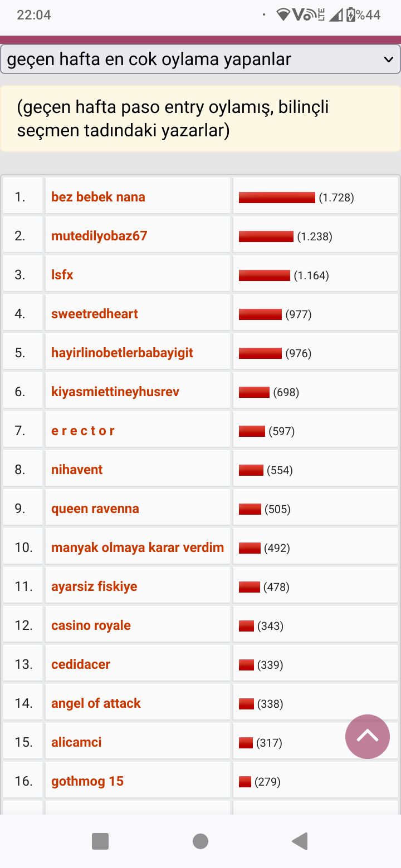
Task: Open mutedilyobaz67 author link
Action: [99, 236]
